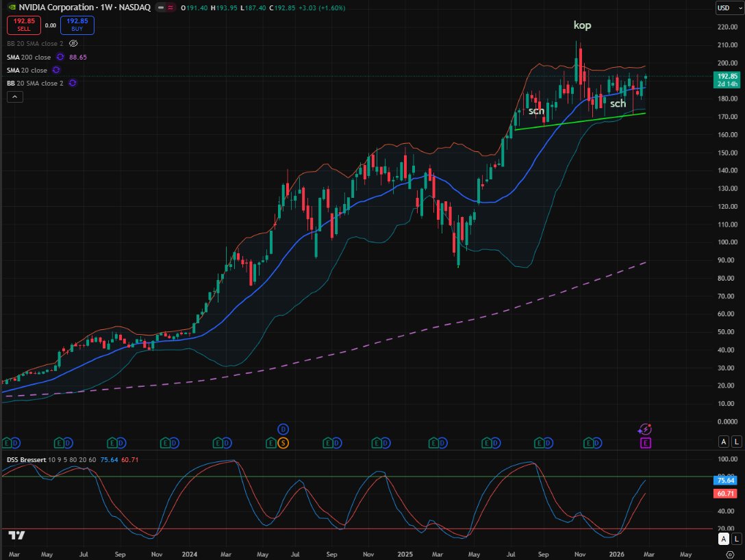Click the 0.00 spread value between SELL and BUY
745x560 pixels.
(51, 25)
